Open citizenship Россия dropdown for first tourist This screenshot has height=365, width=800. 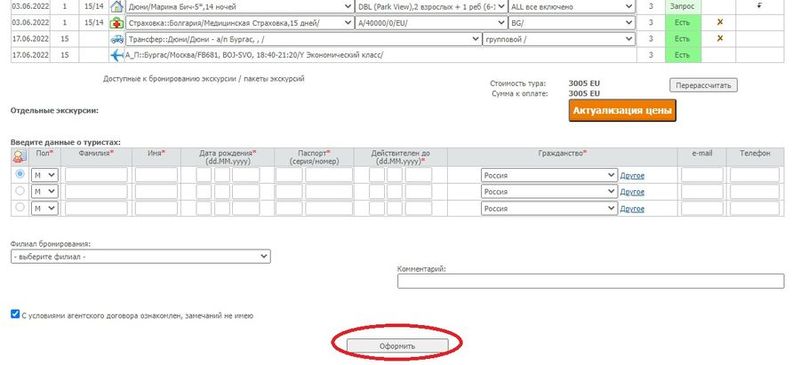click(x=549, y=175)
